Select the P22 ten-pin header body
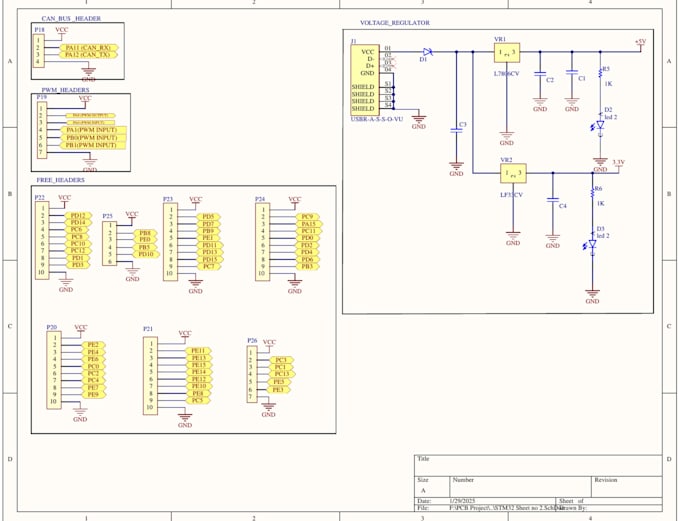This screenshot has width=680, height=521. click(42, 240)
